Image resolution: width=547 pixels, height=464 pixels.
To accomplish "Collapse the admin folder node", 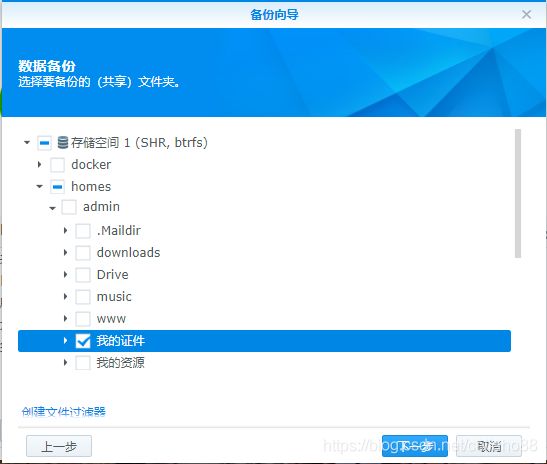I will tap(52, 208).
